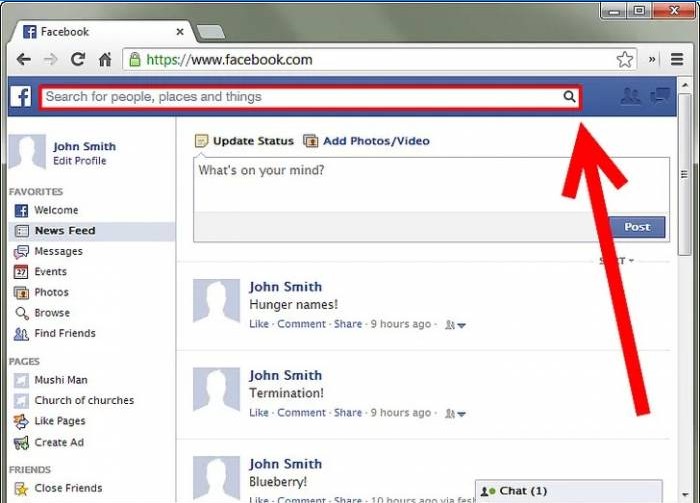Open Find Friends link
The width and height of the screenshot is (700, 503).
pos(65,333)
